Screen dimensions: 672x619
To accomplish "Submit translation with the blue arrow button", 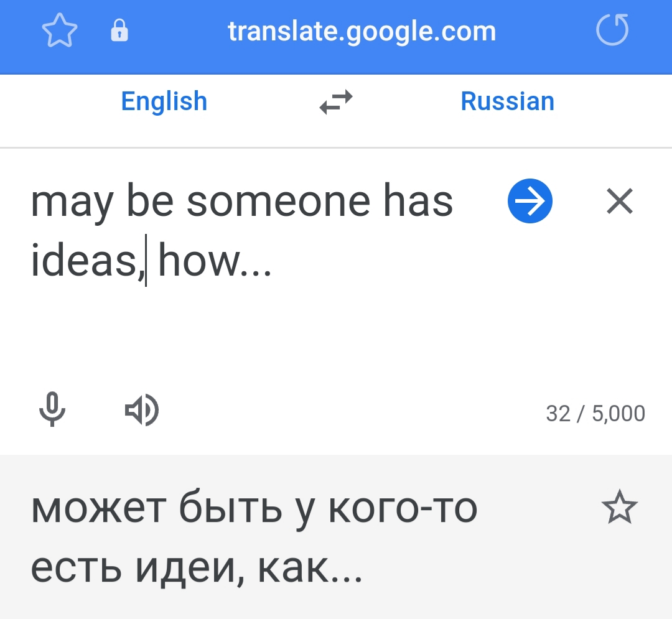I will pos(530,201).
